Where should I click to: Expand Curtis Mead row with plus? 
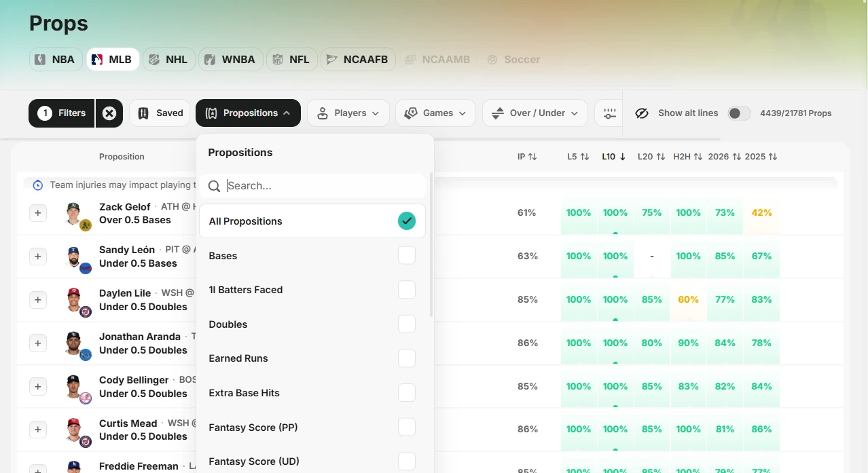[x=38, y=430]
